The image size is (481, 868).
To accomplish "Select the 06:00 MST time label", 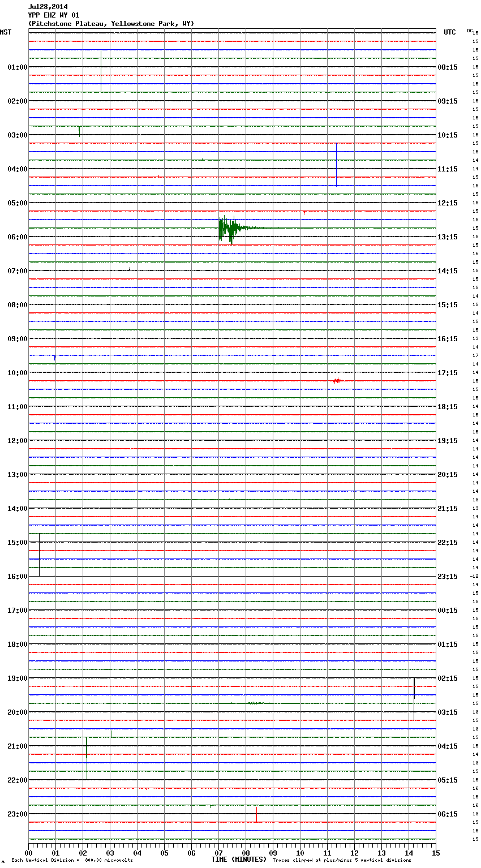I will 17,237.
